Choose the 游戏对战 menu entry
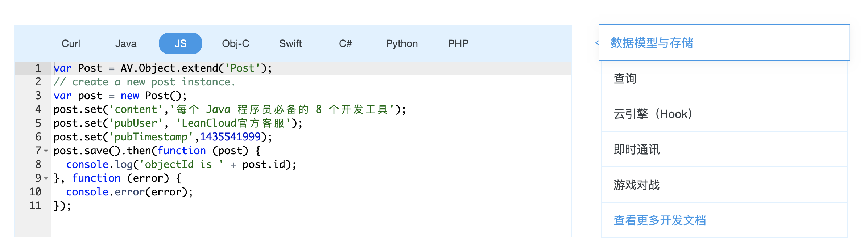 tap(637, 185)
